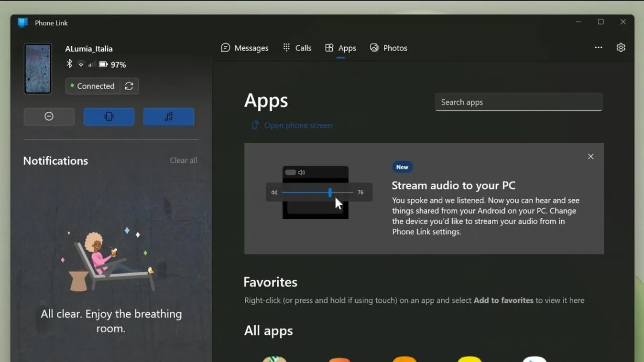
Task: Open the Messages tab
Action: 244,48
